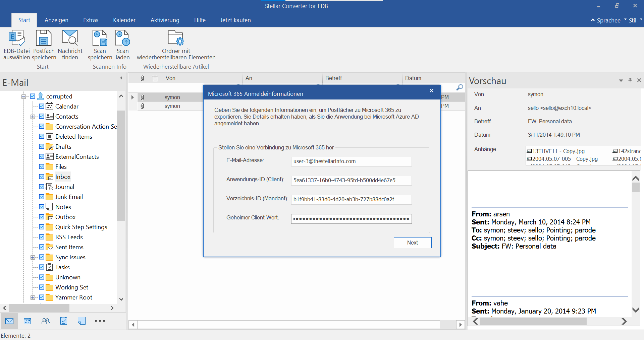Open the Sprachee dropdown

coord(608,20)
